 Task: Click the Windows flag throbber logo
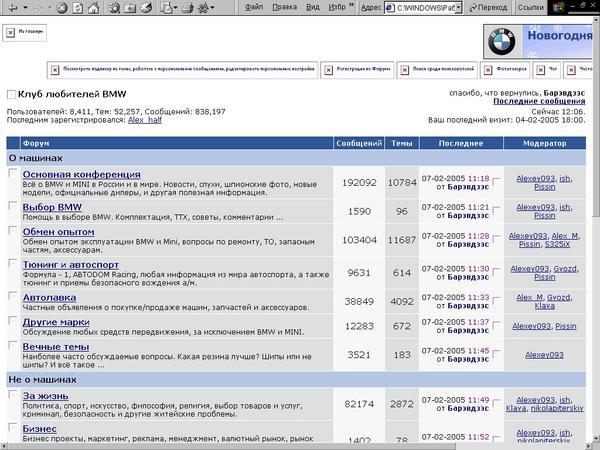point(559,7)
